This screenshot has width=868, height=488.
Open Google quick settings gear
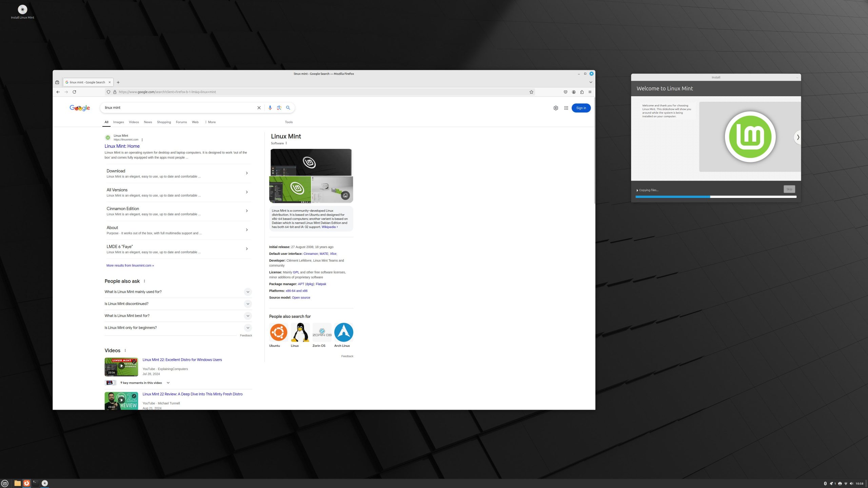click(x=556, y=108)
